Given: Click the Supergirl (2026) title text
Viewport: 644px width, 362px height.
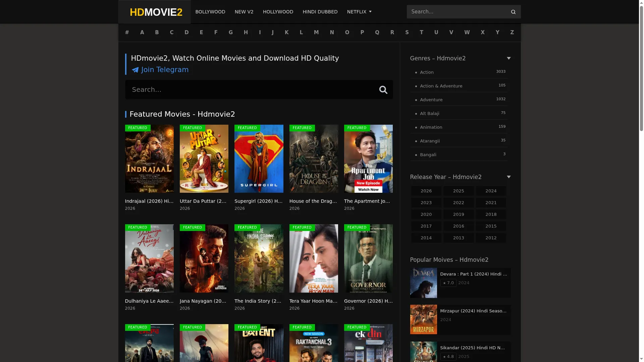Looking at the screenshot, I should [x=259, y=201].
